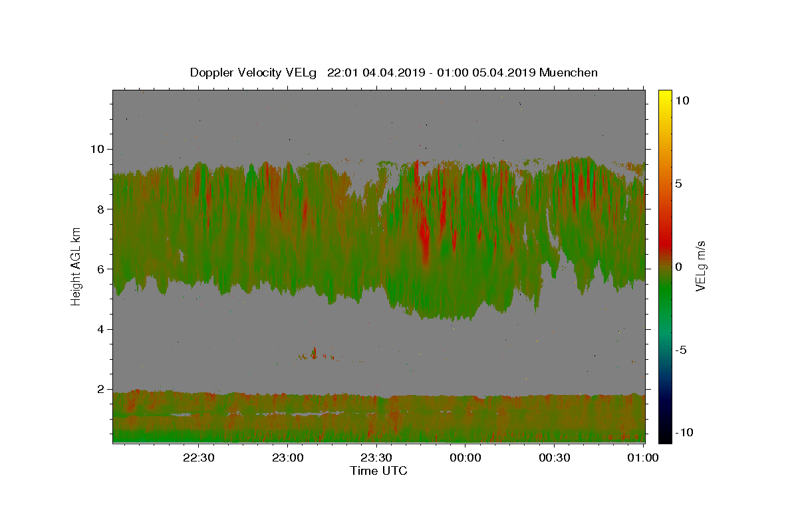Click the '00:30' time axis label

tap(554, 458)
